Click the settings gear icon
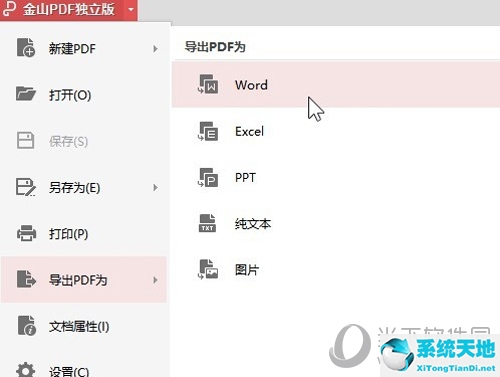The width and height of the screenshot is (500, 377). click(x=26, y=370)
